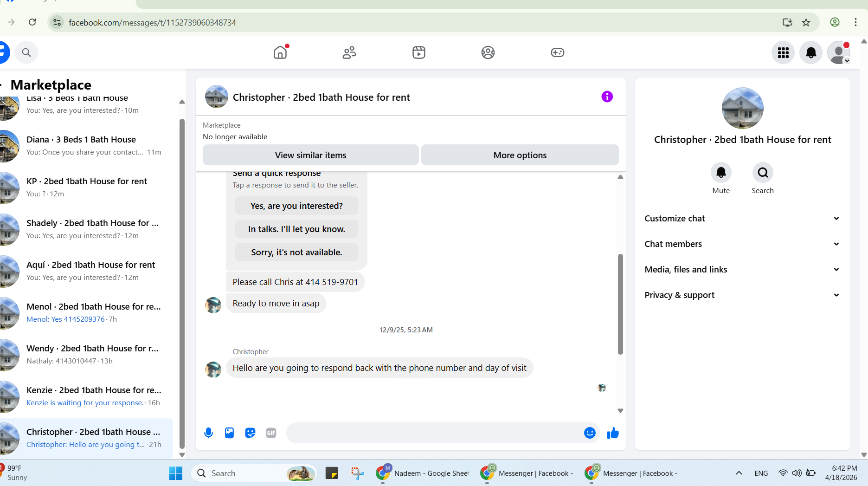Choose a sticker icon in composer
The image size is (868, 486).
pos(250,433)
